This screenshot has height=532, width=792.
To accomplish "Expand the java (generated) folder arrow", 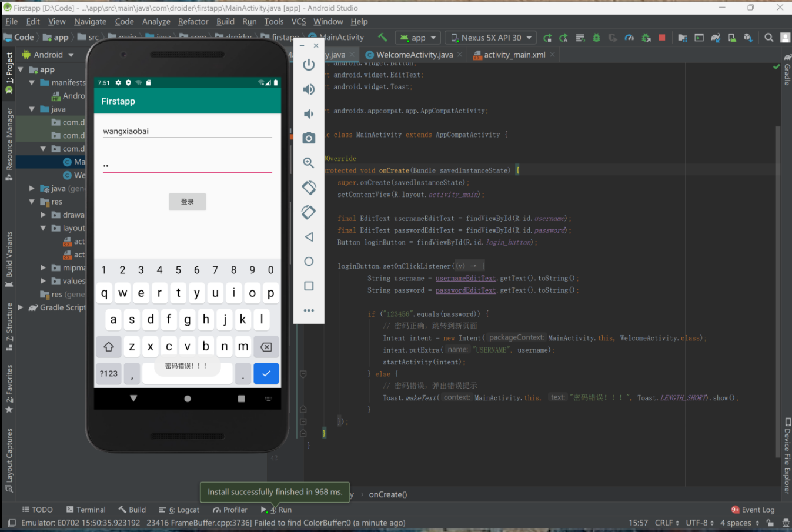I will click(x=32, y=189).
